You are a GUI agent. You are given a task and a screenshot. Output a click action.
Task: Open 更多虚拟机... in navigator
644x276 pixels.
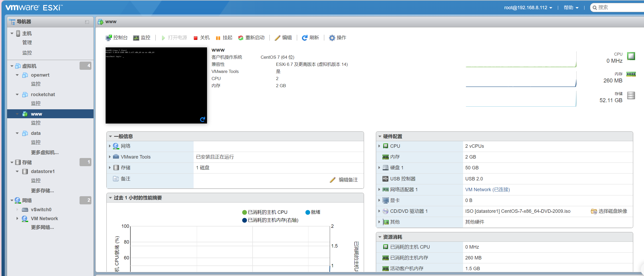45,152
